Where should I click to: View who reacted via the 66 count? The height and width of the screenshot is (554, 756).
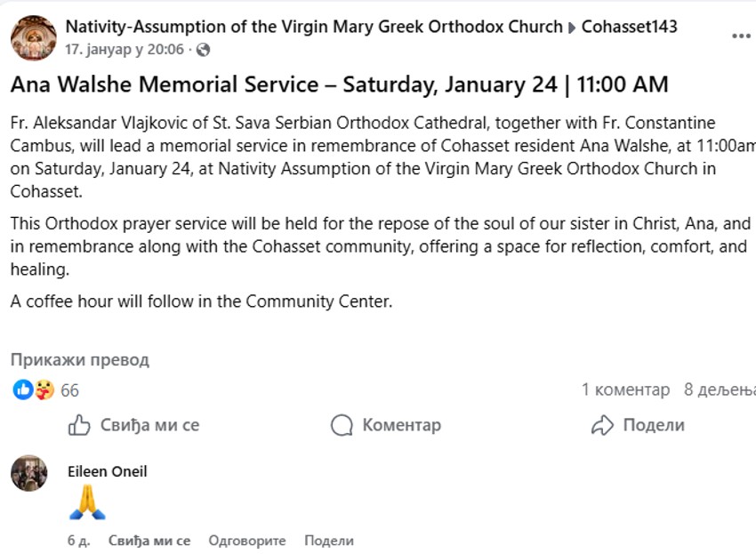click(69, 390)
